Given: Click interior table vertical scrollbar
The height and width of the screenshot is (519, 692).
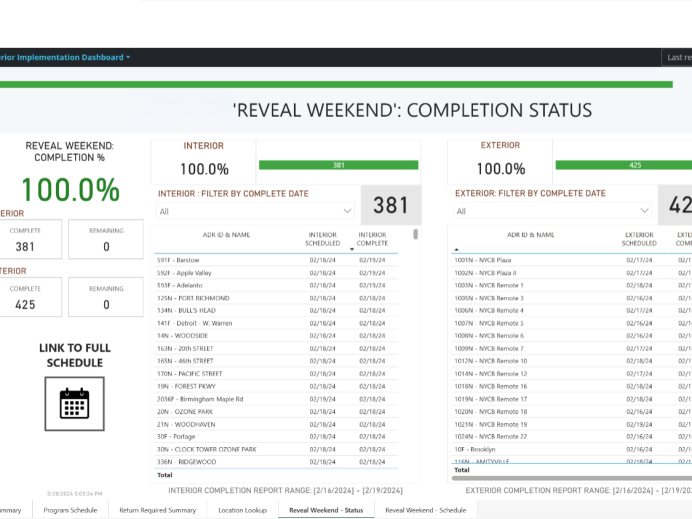Looking at the screenshot, I should click(x=415, y=236).
